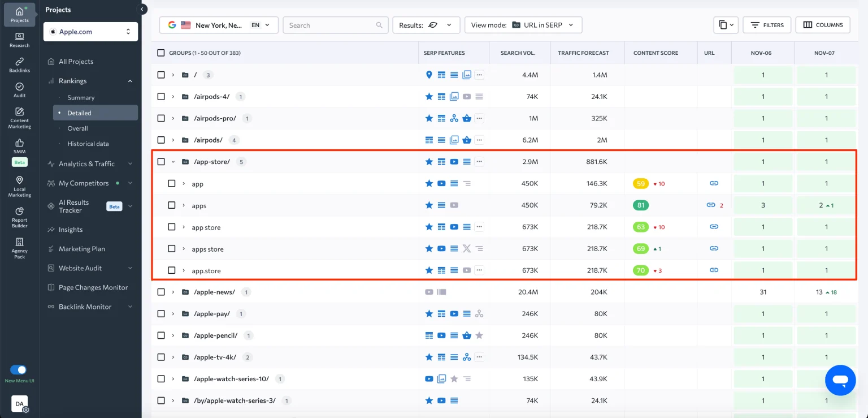Click the map pin SERP feature icon

pyautogui.click(x=429, y=74)
